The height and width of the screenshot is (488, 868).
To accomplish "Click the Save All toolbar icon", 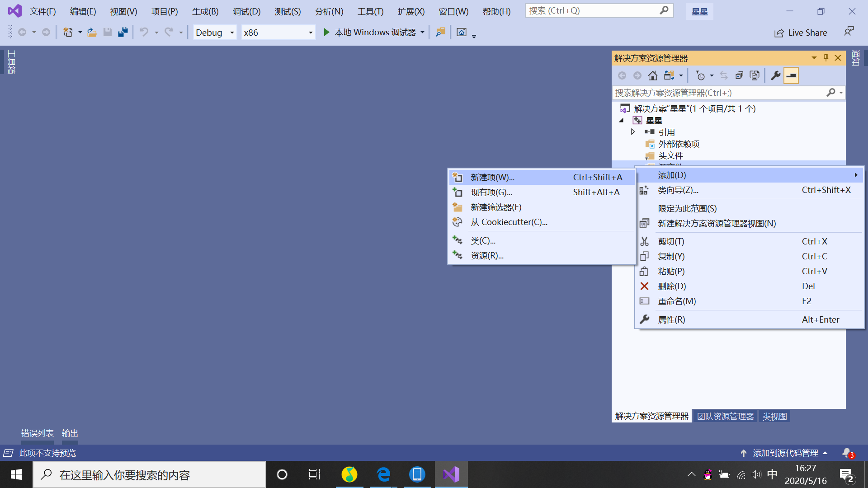I will click(123, 32).
